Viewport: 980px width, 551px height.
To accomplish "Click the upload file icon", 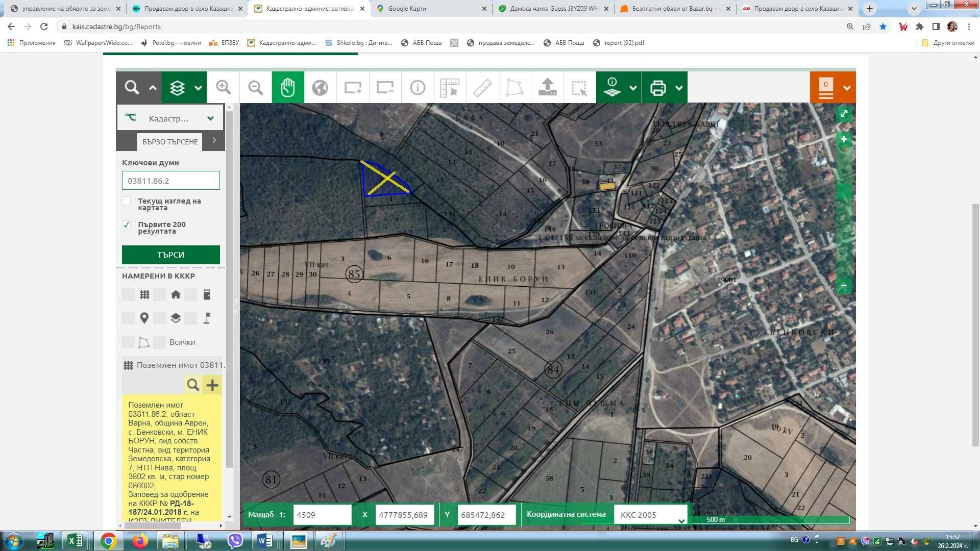I will pyautogui.click(x=547, y=88).
